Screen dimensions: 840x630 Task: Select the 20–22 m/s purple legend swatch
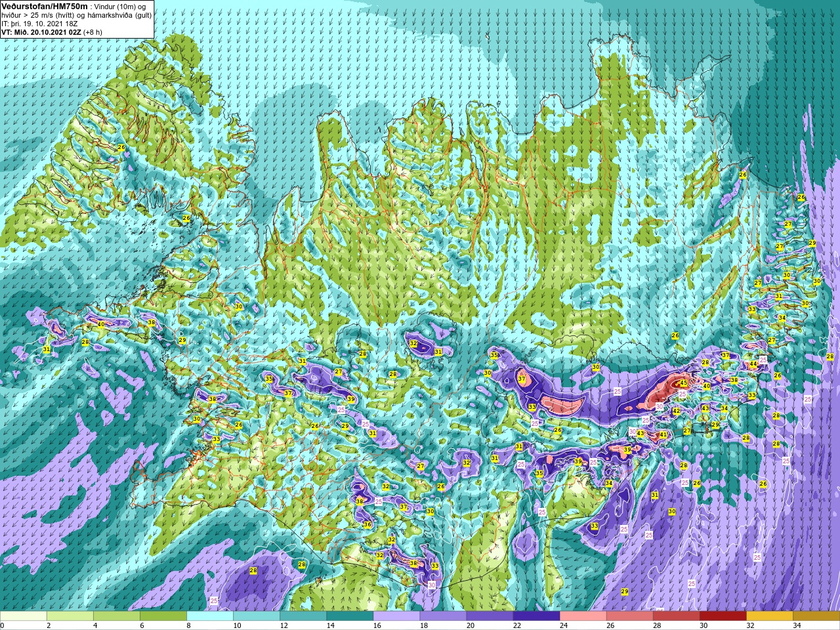490,616
